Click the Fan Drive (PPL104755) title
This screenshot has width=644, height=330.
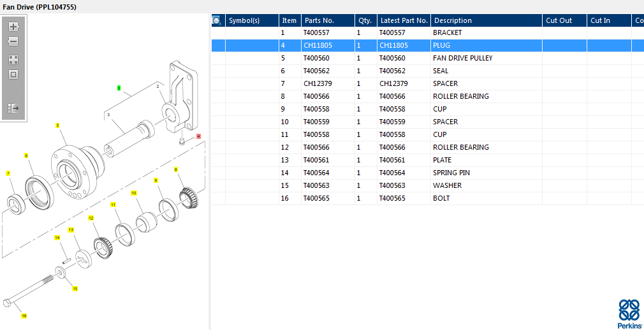40,7
